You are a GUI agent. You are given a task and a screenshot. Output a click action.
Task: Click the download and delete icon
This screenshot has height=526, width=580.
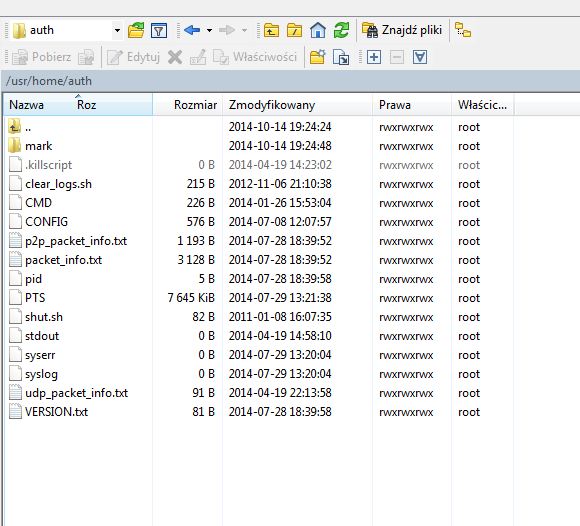click(87, 57)
